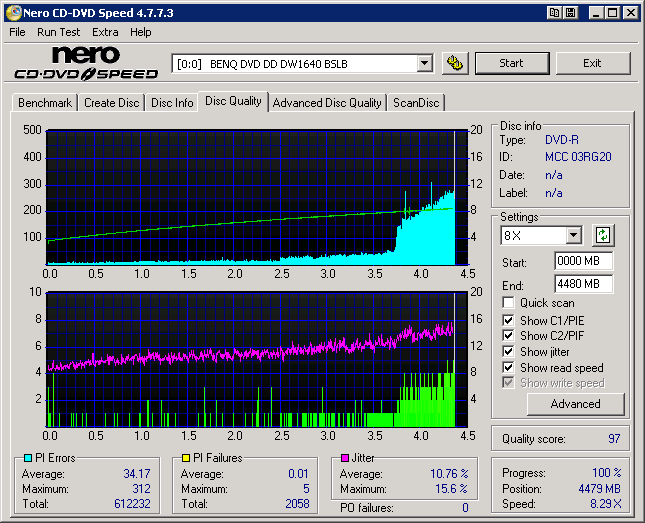
Task: Click the End position input field
Action: pos(583,284)
